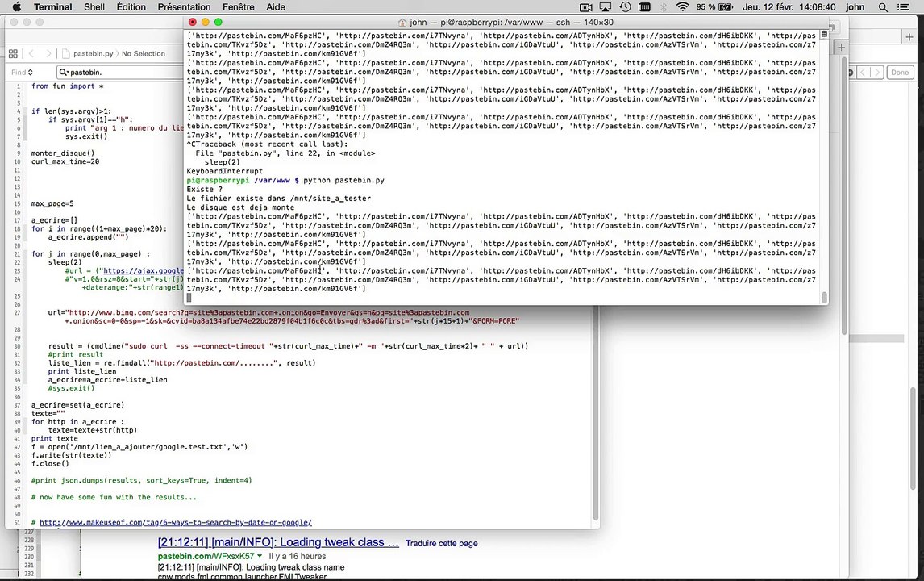Open the Fenêtre menu
924x581 pixels.
click(238, 7)
